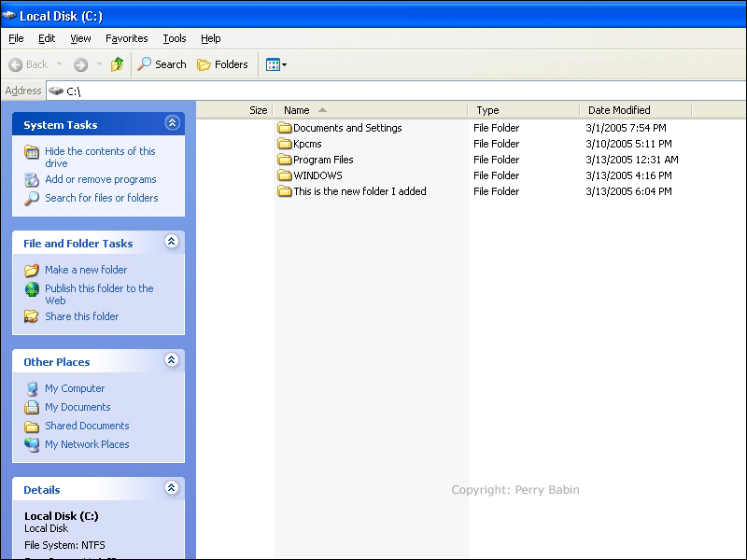
Task: Click the date '3/13/2005 4:16 PM'
Action: (628, 175)
